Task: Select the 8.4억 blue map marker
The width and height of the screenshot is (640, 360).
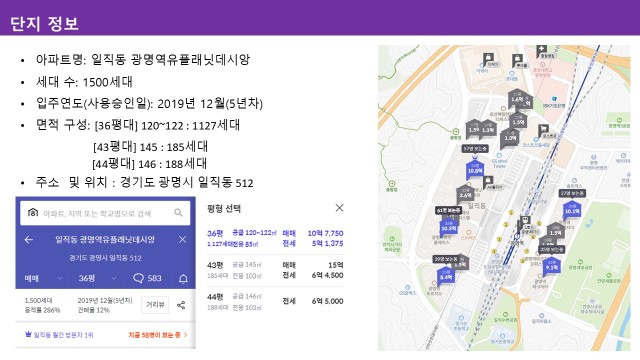Action: point(445,276)
